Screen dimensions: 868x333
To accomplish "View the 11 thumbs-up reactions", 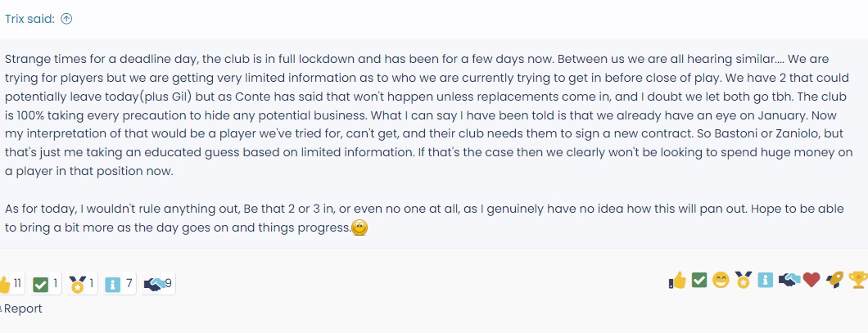I will click(x=11, y=284).
